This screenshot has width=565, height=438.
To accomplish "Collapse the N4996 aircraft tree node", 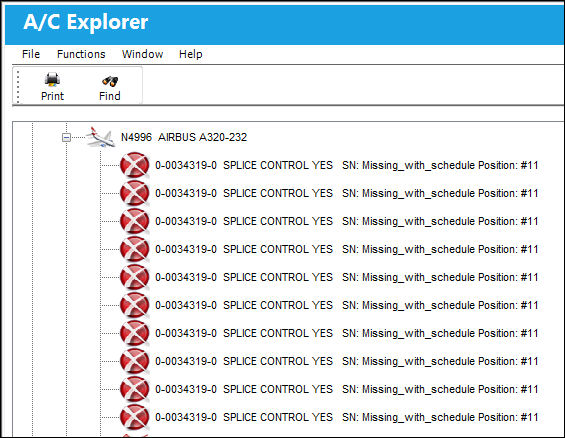I will point(66,137).
